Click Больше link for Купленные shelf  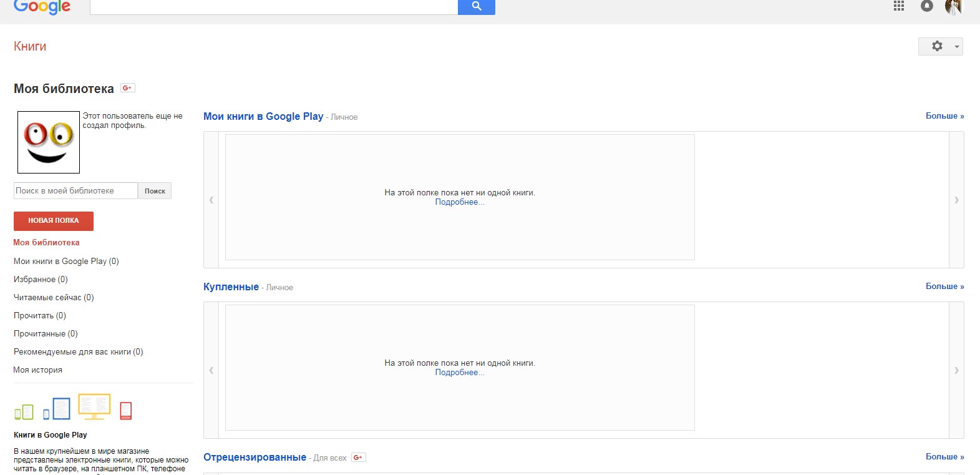(x=944, y=286)
